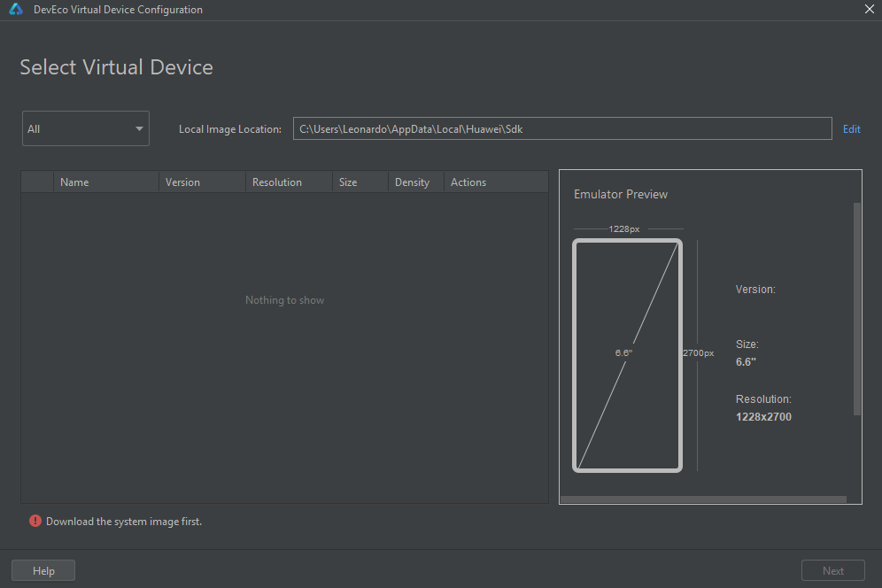Click the Emulator Preview vertical scrollbar

857,309
